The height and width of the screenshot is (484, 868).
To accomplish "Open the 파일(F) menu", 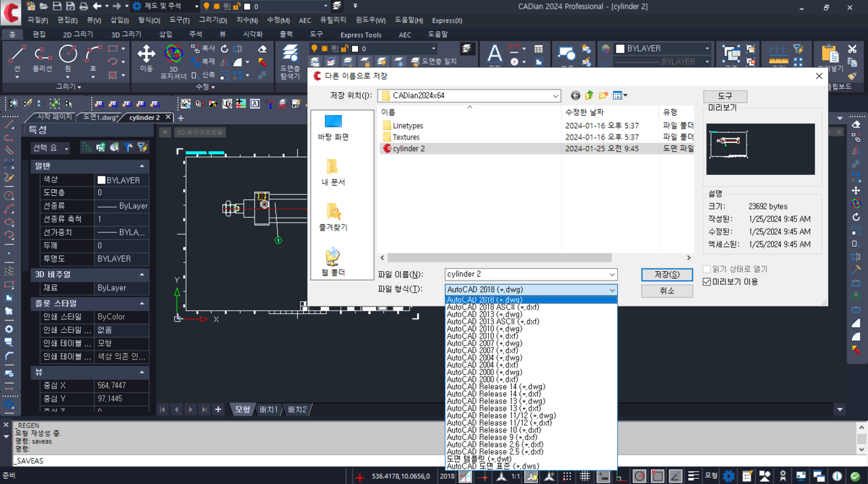I will [37, 20].
